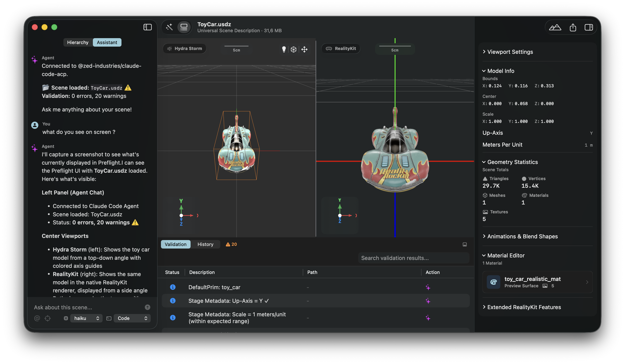Click the crosshair target icon in chat composer
The image size is (625, 364).
point(48,318)
